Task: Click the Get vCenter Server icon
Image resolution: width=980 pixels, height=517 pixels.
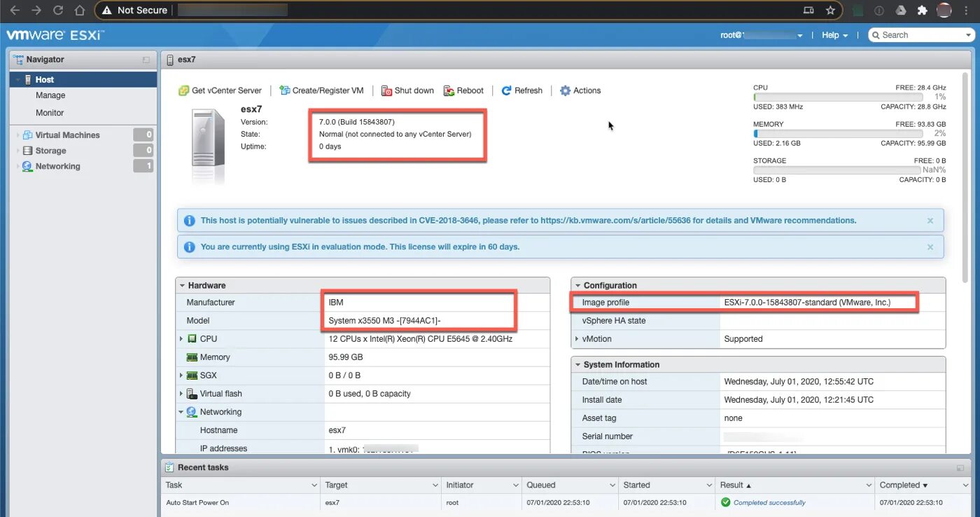Action: [183, 90]
